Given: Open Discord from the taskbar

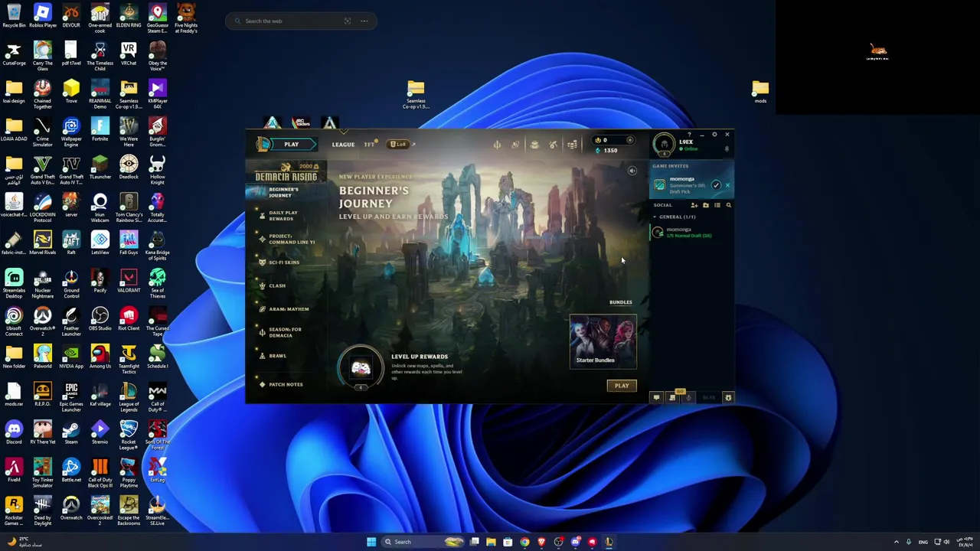Looking at the screenshot, I should [x=575, y=542].
